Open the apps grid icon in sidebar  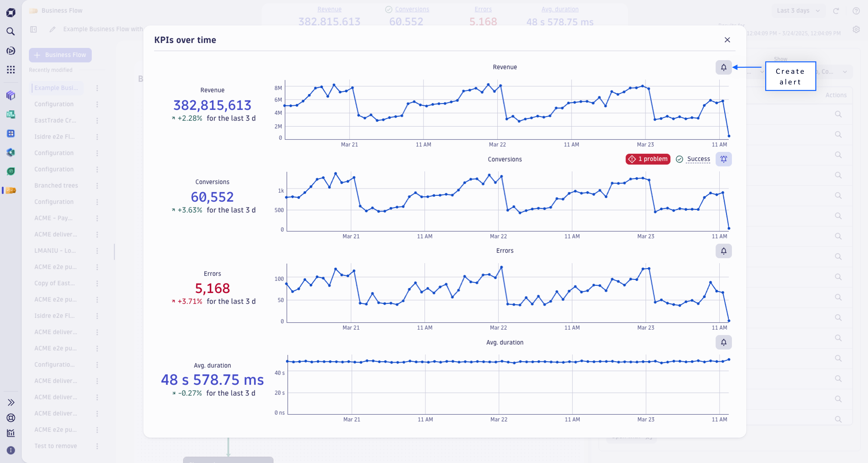pyautogui.click(x=11, y=70)
